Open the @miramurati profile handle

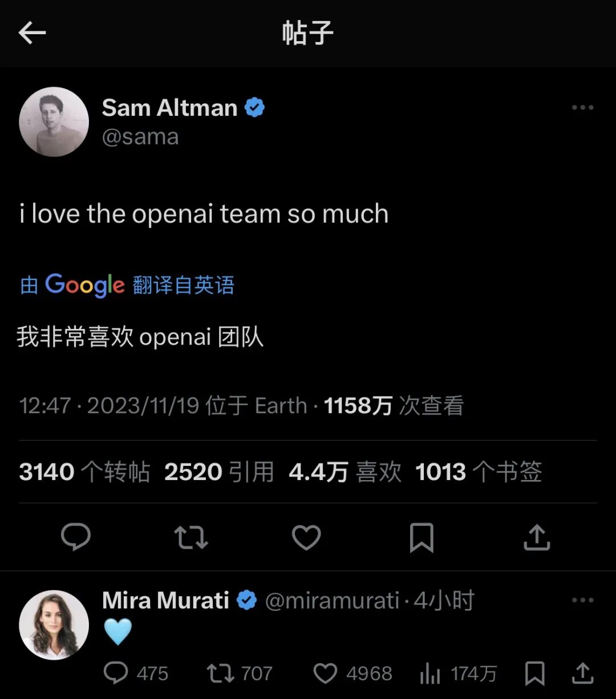(x=332, y=600)
